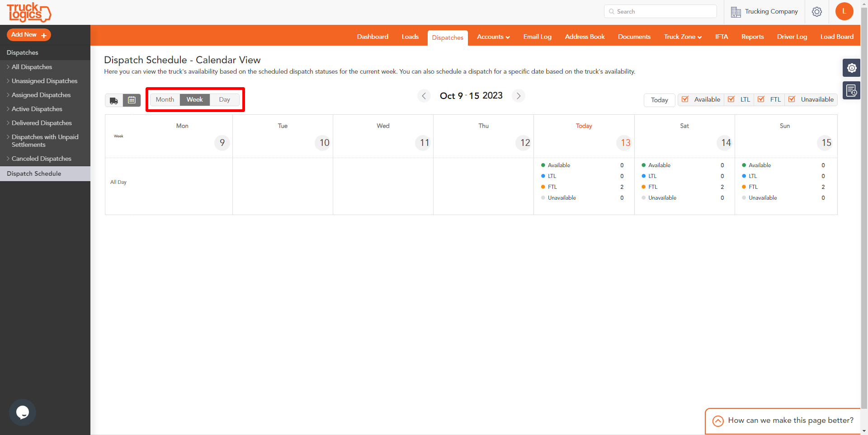This screenshot has height=435, width=868.
Task: Select the calendar view icon
Action: pos(132,100)
